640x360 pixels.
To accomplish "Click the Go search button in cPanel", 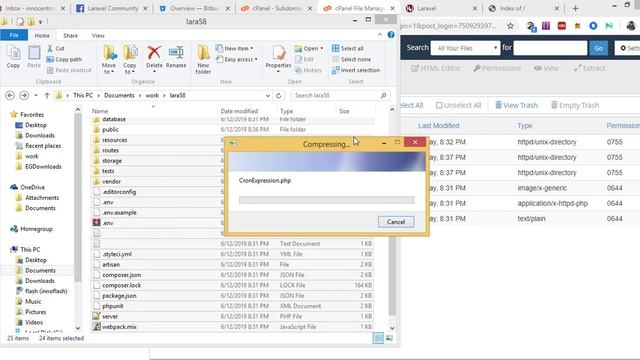I will click(598, 48).
